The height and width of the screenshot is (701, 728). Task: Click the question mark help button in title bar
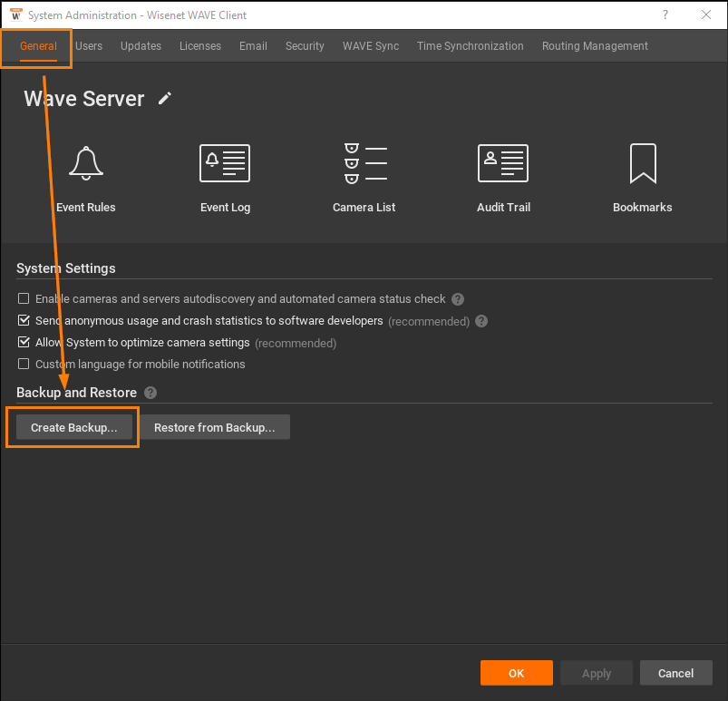coord(665,15)
